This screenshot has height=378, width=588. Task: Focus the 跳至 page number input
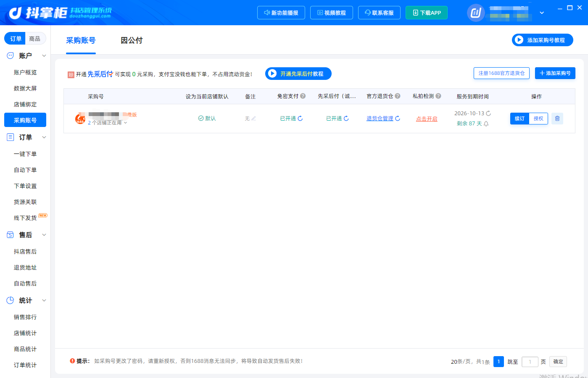coord(530,362)
